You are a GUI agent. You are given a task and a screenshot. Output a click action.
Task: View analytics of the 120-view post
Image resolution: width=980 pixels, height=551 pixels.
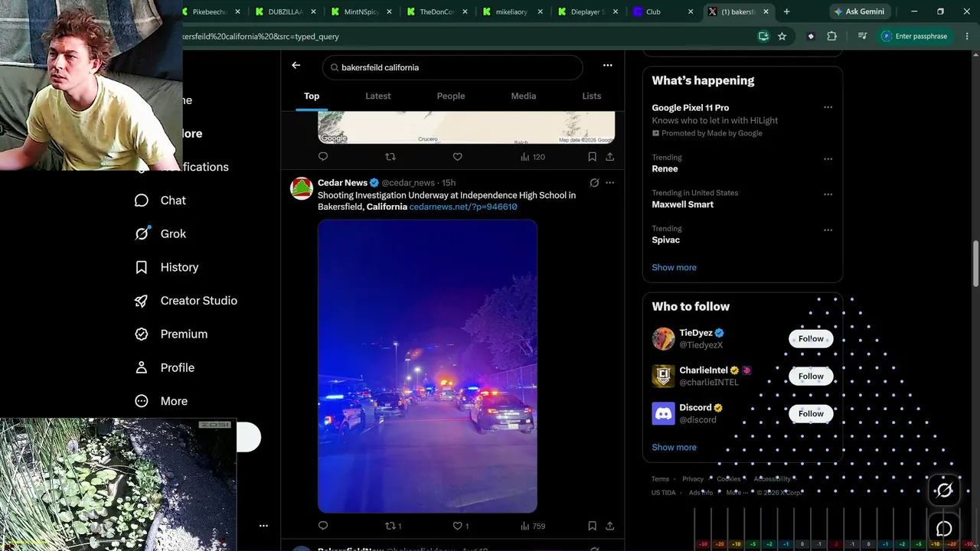tap(532, 157)
